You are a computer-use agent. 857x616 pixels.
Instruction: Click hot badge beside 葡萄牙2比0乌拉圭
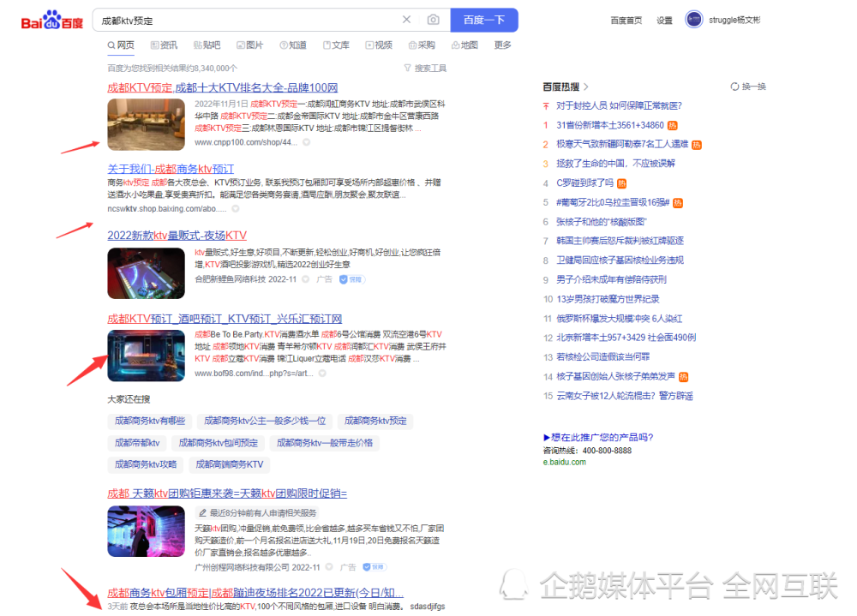point(678,203)
